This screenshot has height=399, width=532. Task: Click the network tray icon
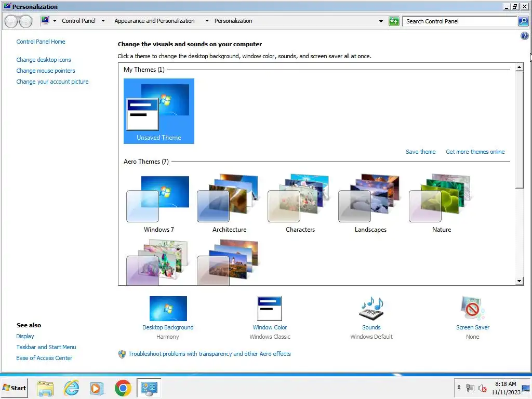(470, 388)
